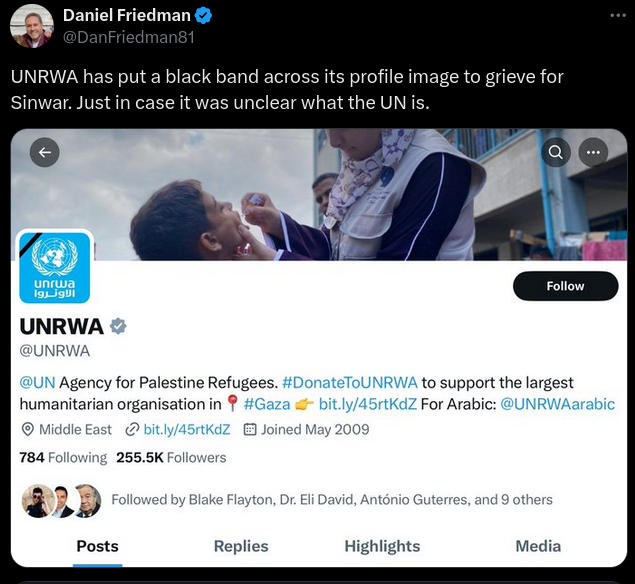View the 255.5K Followers list
635x584 pixels.
[x=171, y=457]
